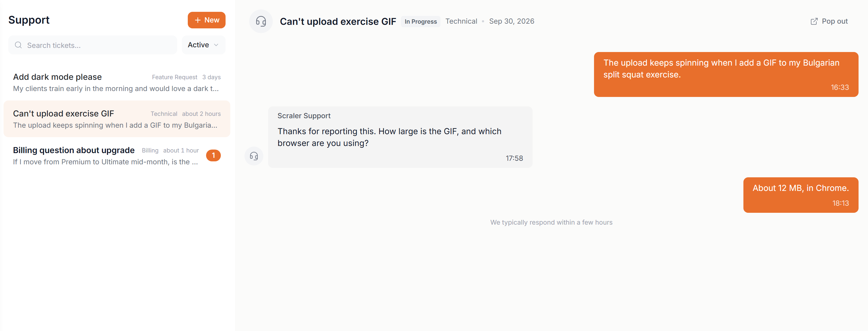Click the In Progress status badge
Screen dimensions: 868x331
click(420, 22)
